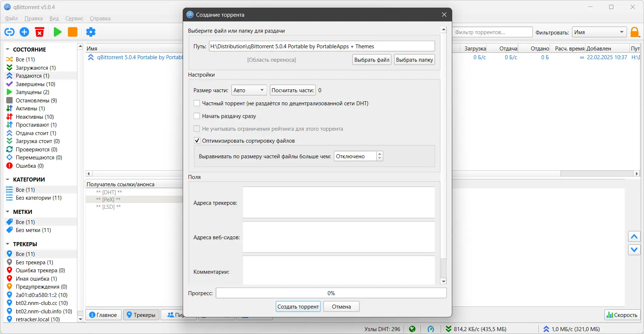Click the Адреса веб-сидов text area
The height and width of the screenshot is (334, 644).
(x=339, y=237)
